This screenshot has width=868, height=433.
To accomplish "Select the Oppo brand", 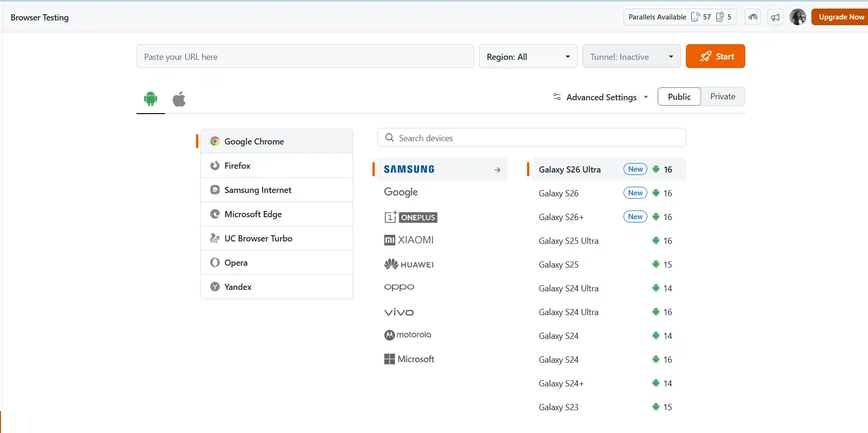I will coord(399,287).
